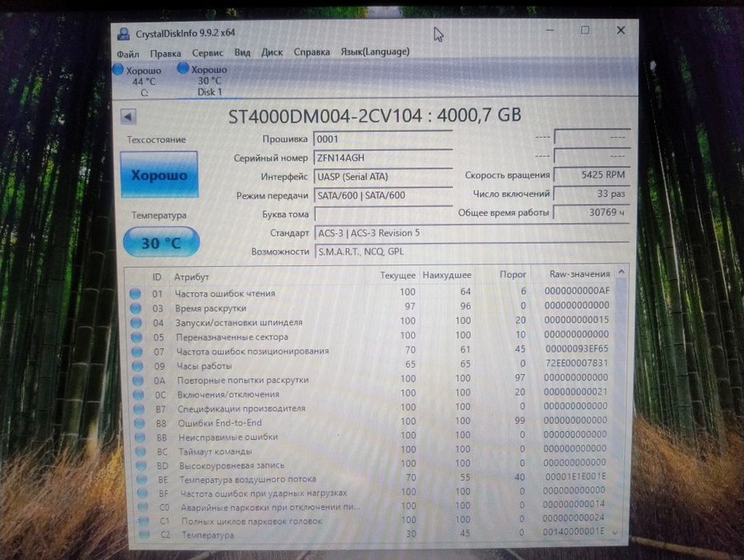Click the CrystalDiskInfo app icon in title bar
Viewport: 744px width, 560px height.
point(123,34)
